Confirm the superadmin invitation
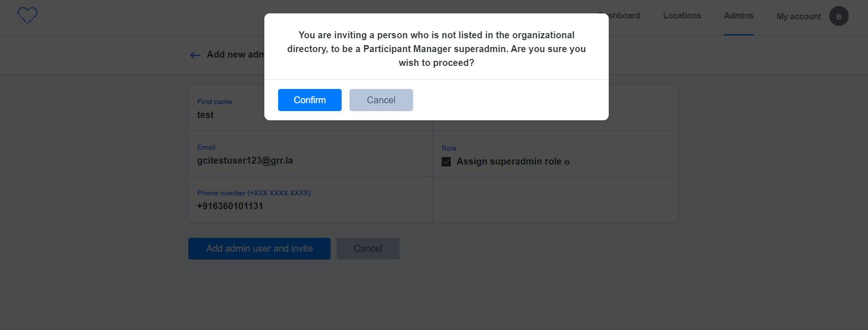Screen dimensions: 868x330 point(309,100)
